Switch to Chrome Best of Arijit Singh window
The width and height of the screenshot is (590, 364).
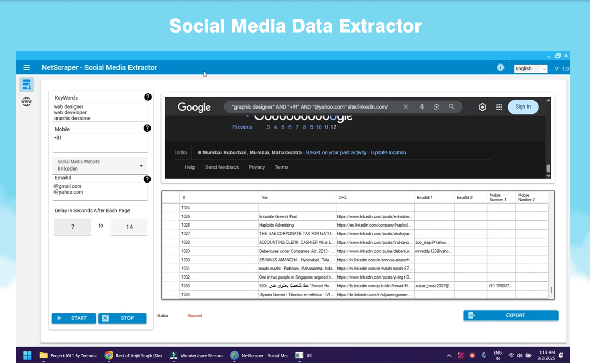(134, 355)
